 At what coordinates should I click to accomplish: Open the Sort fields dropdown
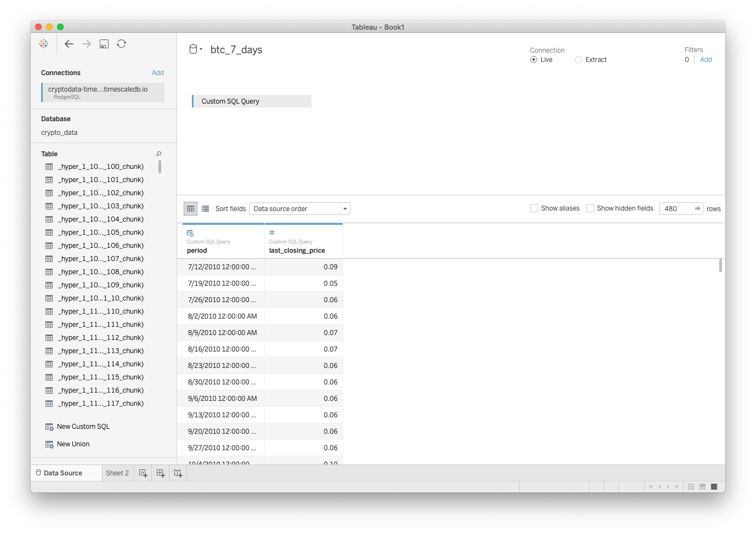(299, 209)
